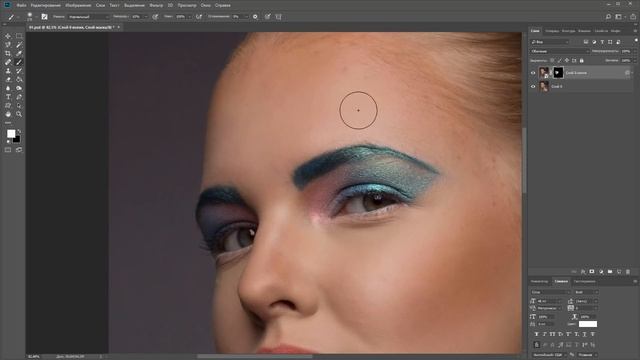Select the Lasso tool
Image resolution: width=640 pixels, height=360 pixels.
[8, 44]
